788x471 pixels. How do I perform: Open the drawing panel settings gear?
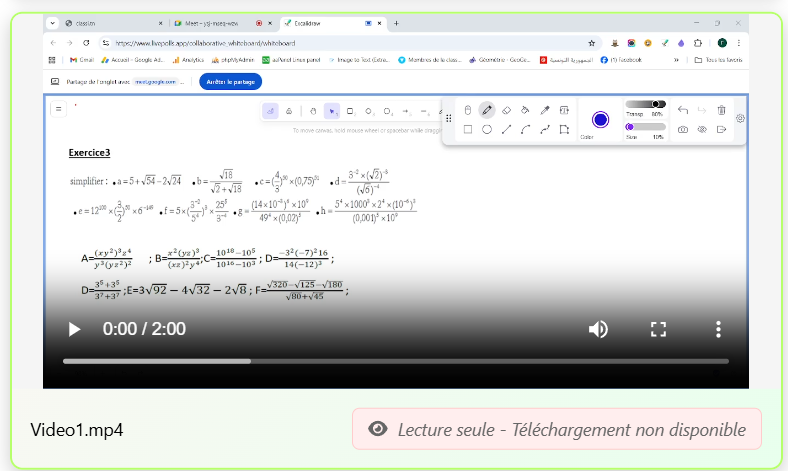pyautogui.click(x=740, y=118)
